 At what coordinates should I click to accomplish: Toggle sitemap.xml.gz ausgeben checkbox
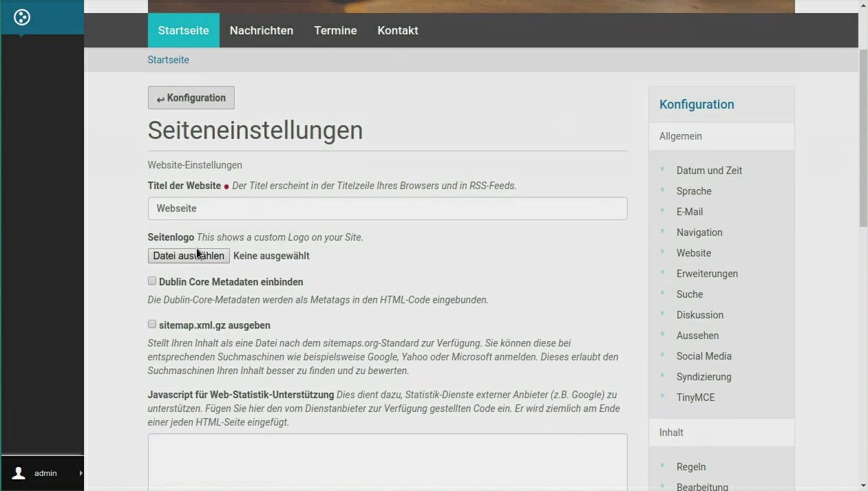[152, 324]
